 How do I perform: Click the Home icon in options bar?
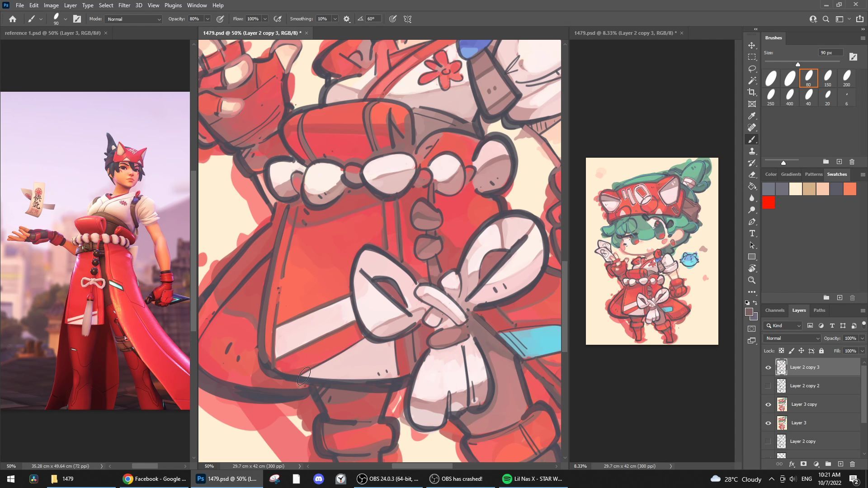(x=13, y=19)
